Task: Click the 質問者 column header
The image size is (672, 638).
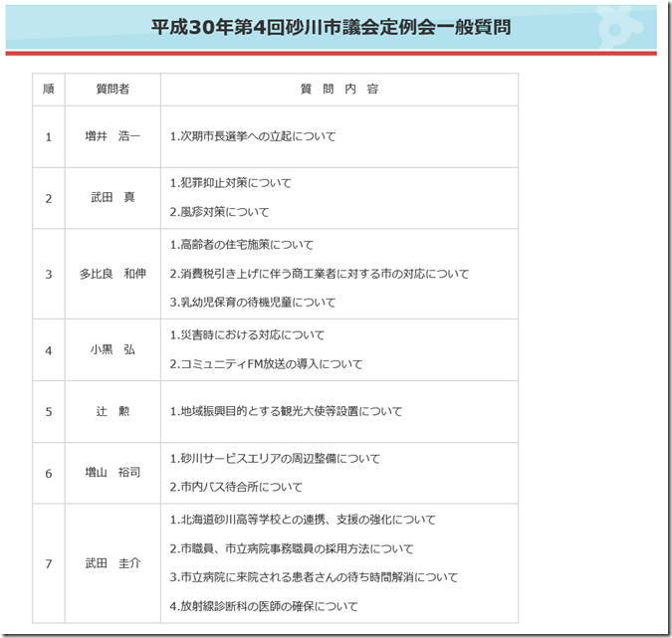Action: click(112, 90)
